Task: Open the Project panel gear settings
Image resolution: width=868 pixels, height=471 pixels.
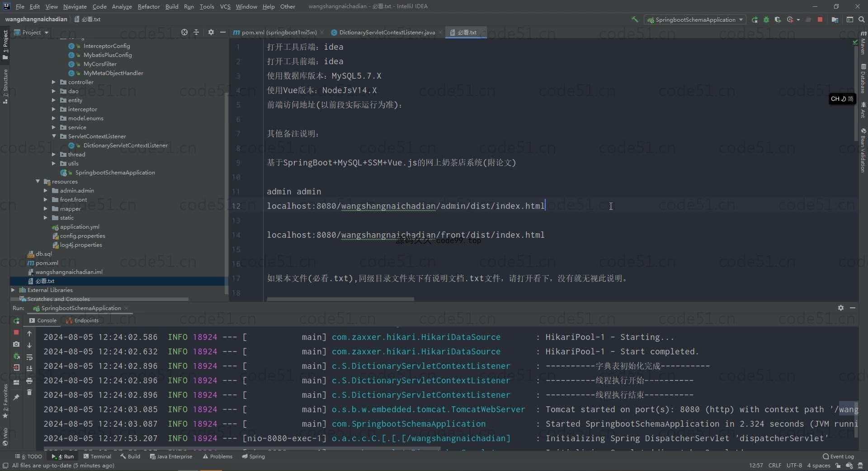Action: tap(211, 32)
